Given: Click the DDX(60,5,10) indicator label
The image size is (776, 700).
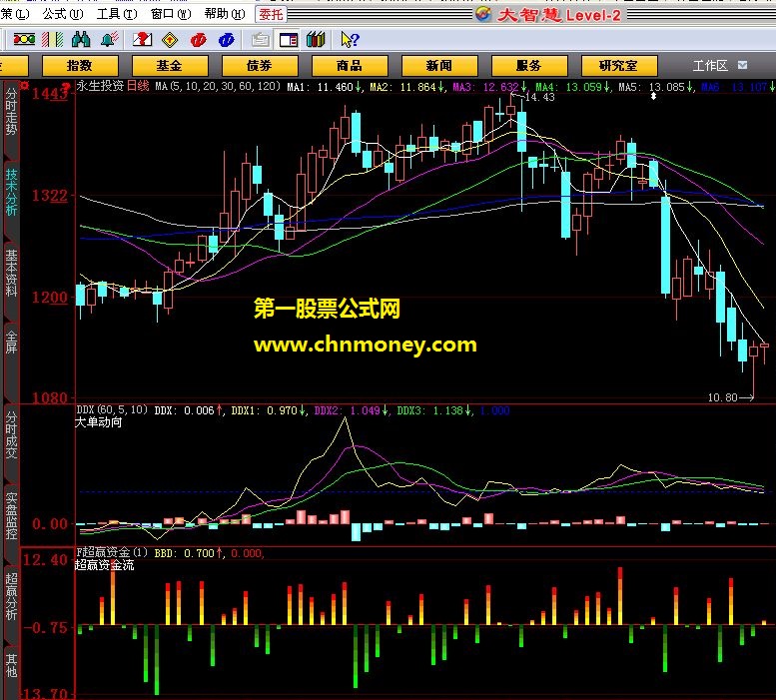Looking at the screenshot, I should [112, 409].
